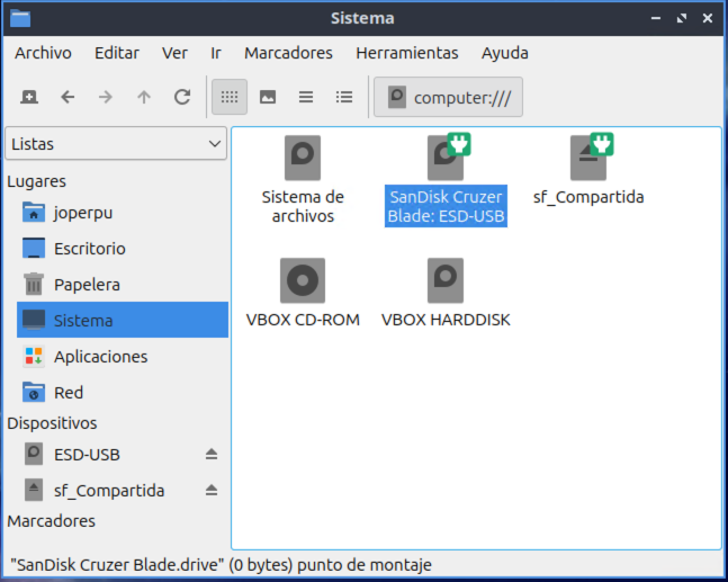Open the Ayuda menu
This screenshot has height=582, width=728.
(505, 53)
